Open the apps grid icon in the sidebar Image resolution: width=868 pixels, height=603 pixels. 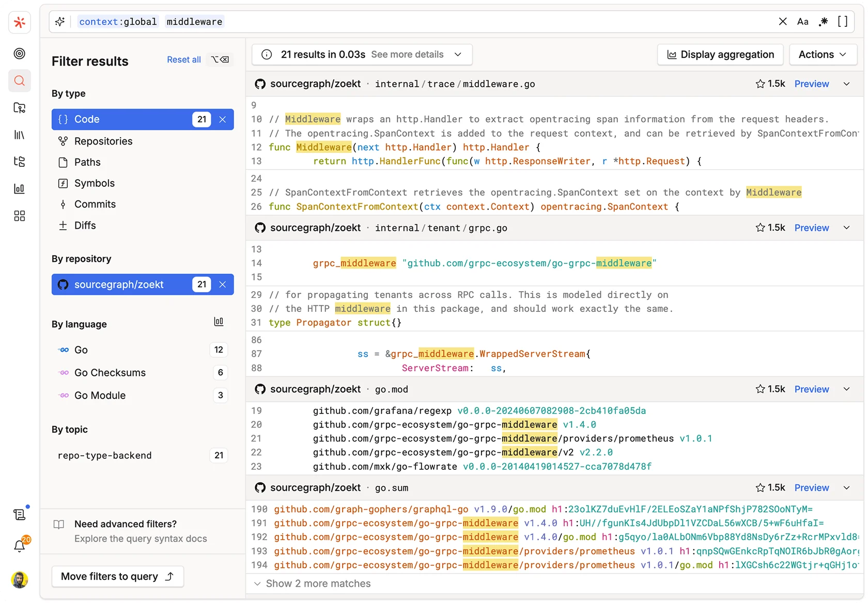19,216
